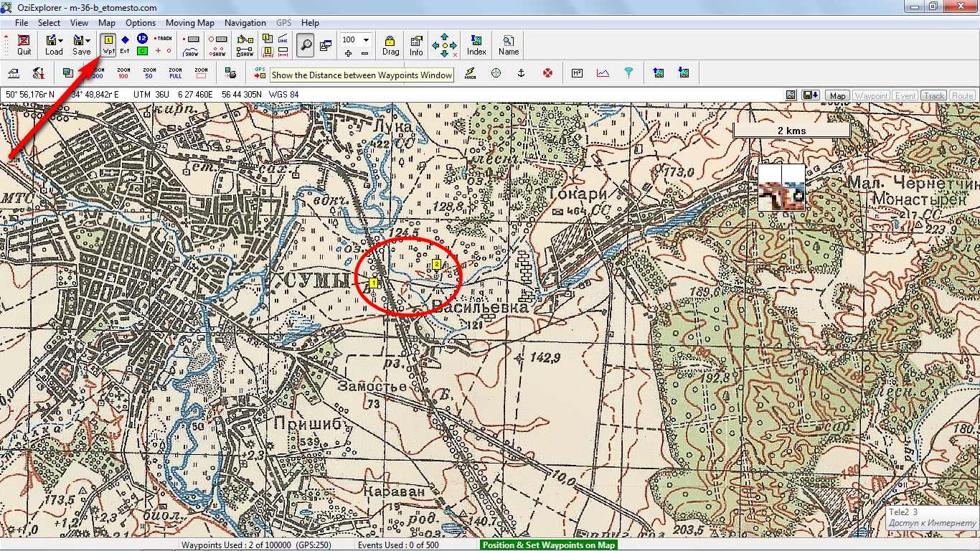Toggle the Drag padlock button
The image size is (980, 551).
click(x=390, y=44)
